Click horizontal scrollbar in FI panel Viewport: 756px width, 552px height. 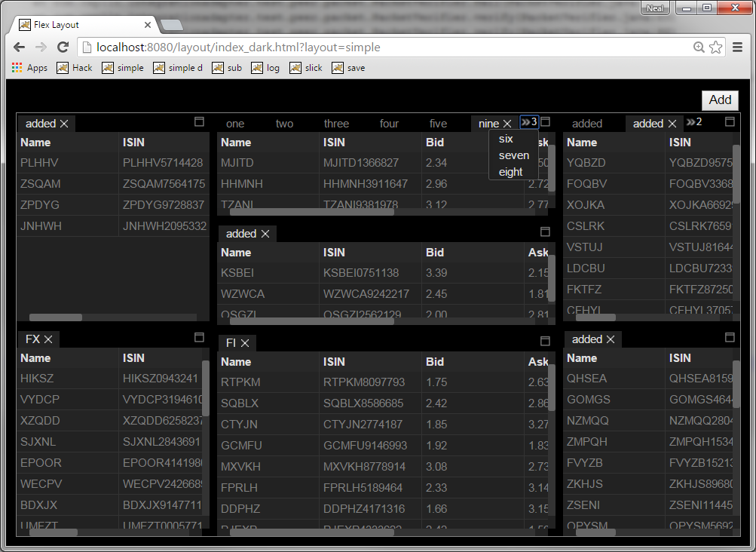pyautogui.click(x=312, y=532)
